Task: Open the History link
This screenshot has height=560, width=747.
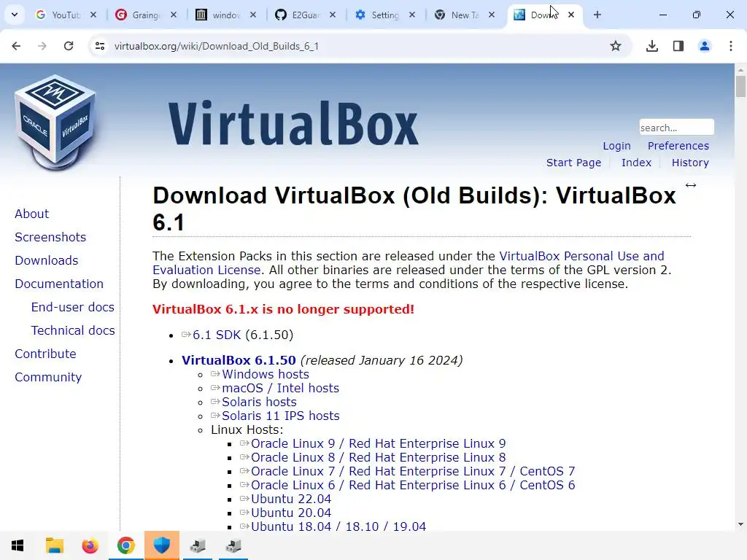Action: (x=690, y=163)
